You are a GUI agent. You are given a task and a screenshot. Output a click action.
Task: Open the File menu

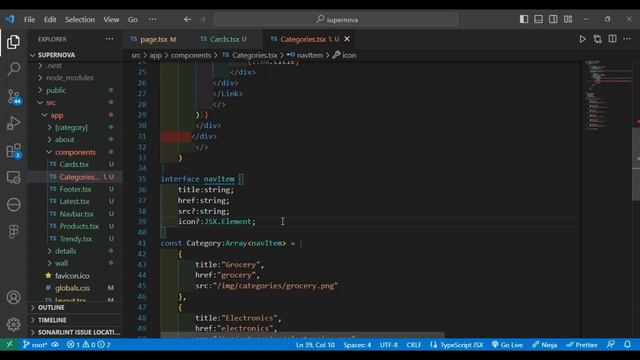coord(29,19)
